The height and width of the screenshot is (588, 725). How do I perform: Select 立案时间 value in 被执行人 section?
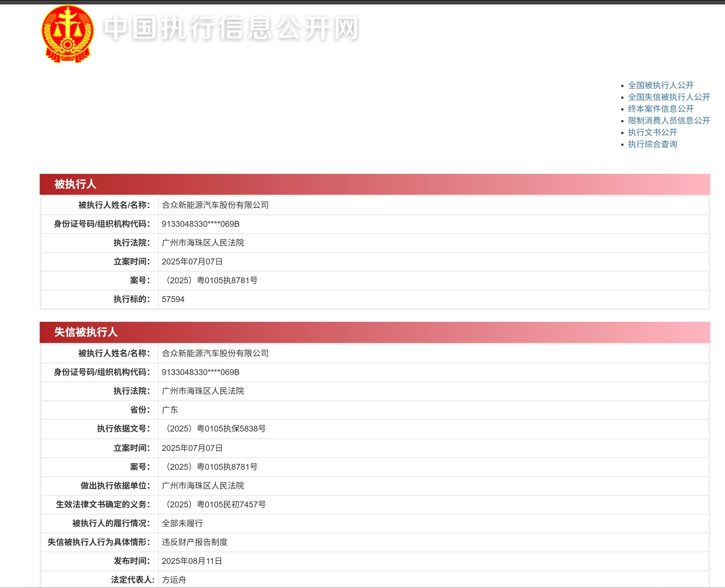click(192, 261)
